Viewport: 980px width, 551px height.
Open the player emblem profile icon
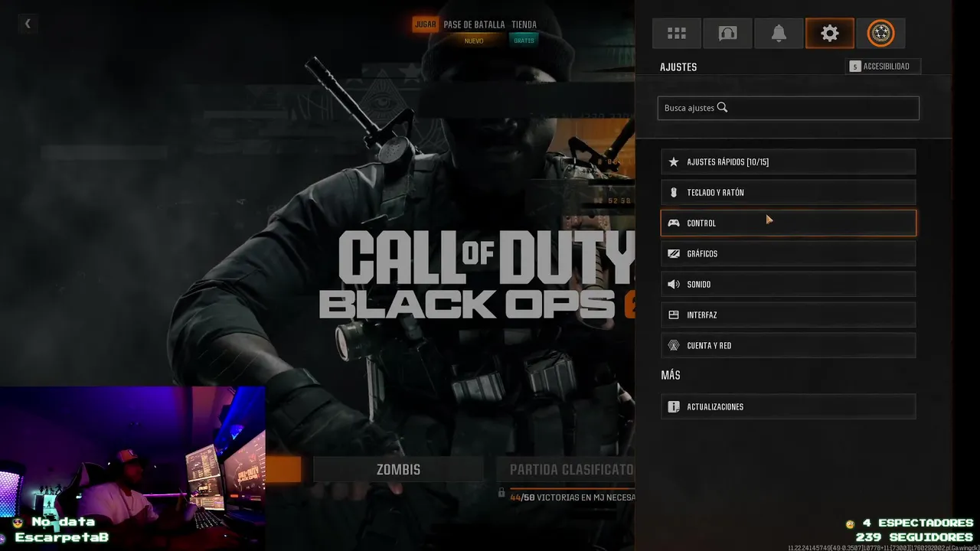(880, 33)
